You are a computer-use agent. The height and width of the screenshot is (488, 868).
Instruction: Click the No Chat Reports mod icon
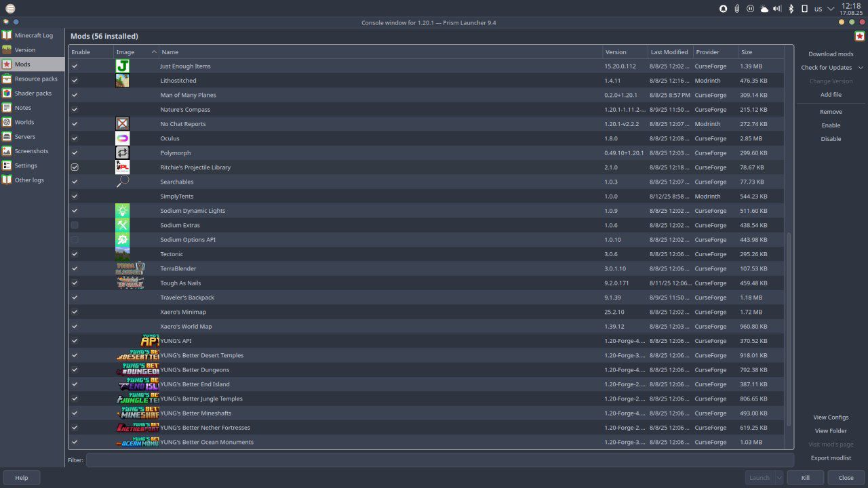123,124
